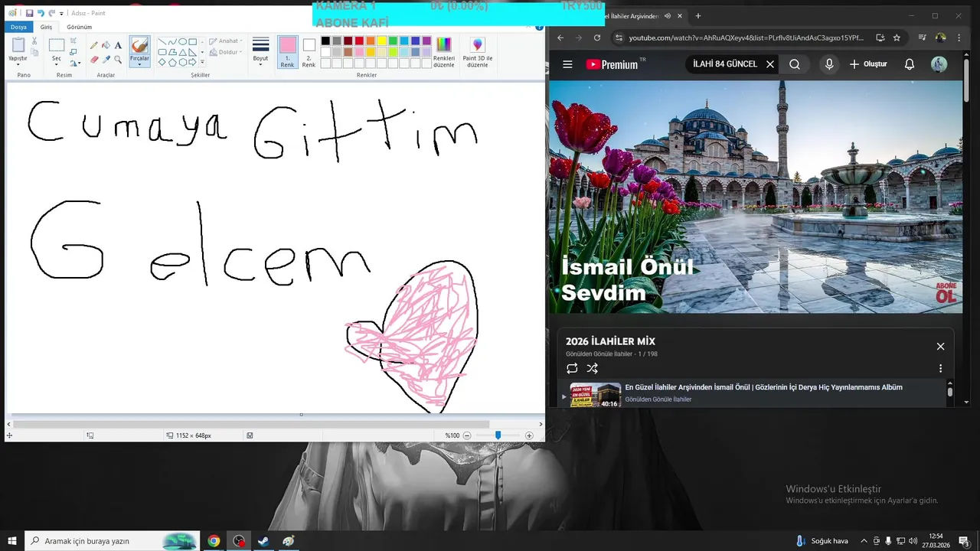Viewport: 980px width, 551px height.
Task: Select 1. Renk as active color
Action: (287, 51)
